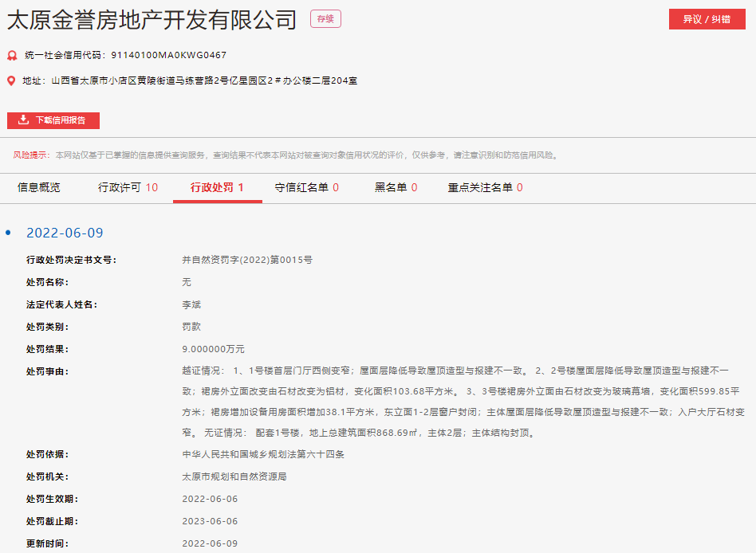The image size is (756, 553).
Task: Click penalty type value 罚款
Action: (x=191, y=327)
